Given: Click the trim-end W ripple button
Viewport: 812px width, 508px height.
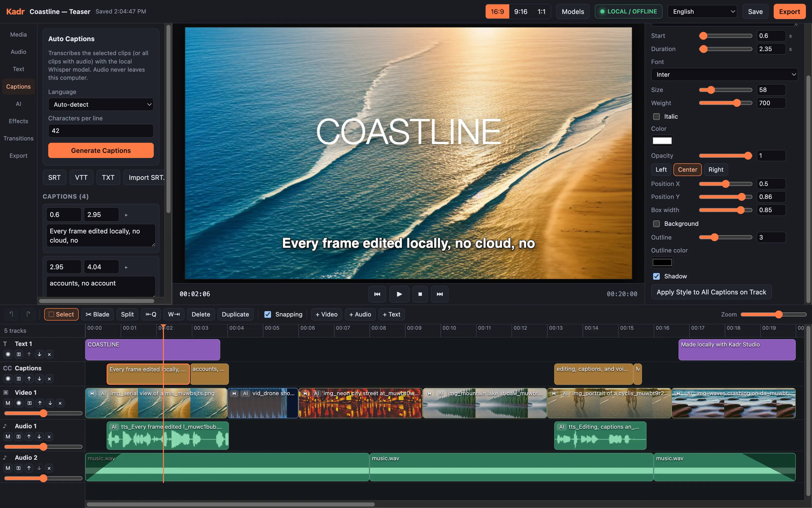Looking at the screenshot, I should [x=174, y=314].
